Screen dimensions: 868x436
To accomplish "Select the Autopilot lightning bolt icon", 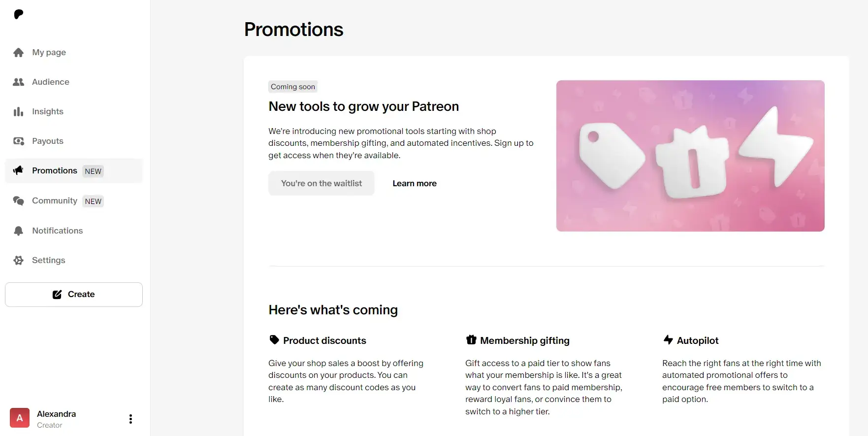I will point(668,340).
